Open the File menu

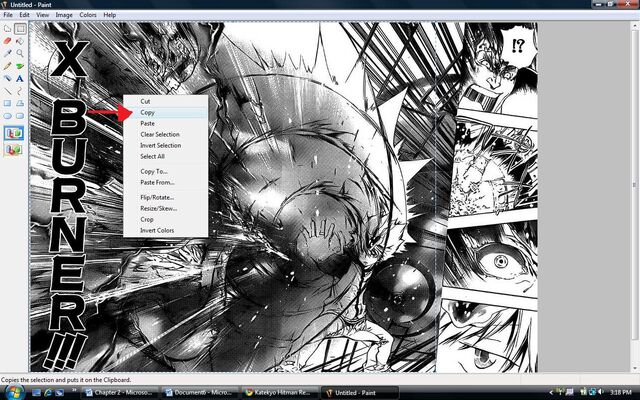tap(8, 15)
